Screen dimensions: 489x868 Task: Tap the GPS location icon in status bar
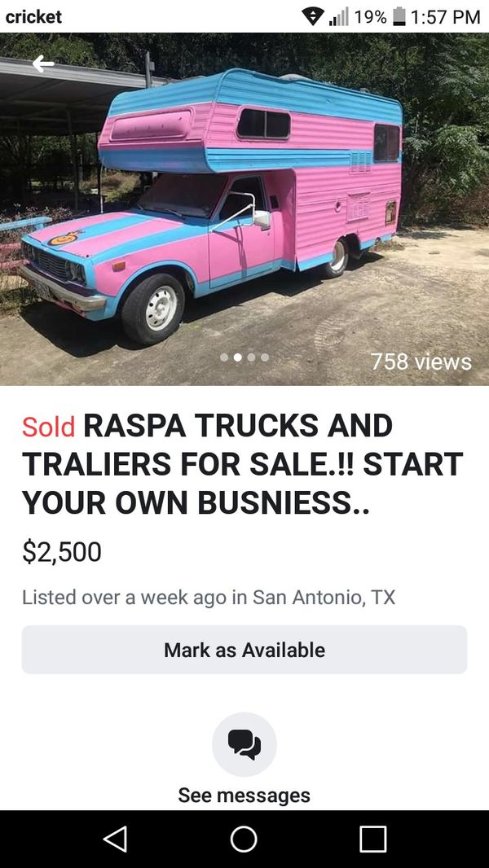tap(312, 15)
